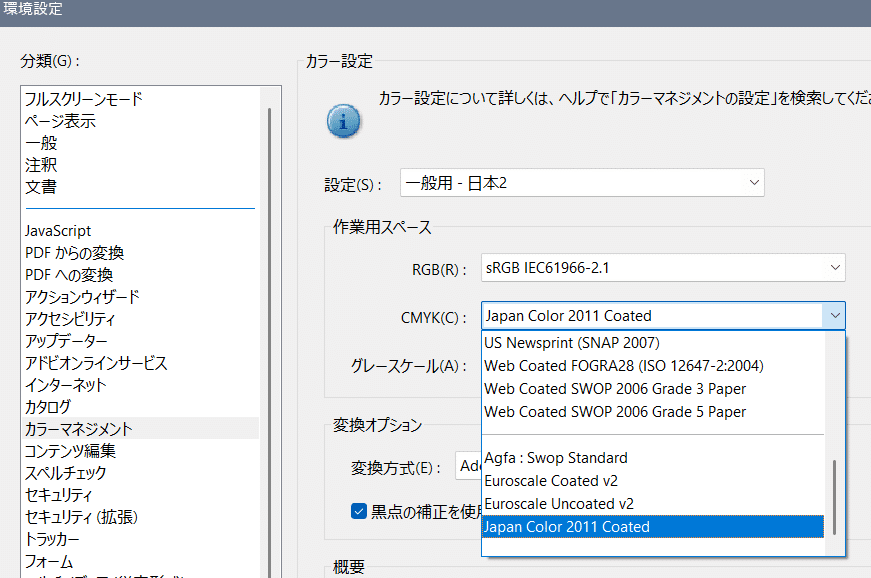The height and width of the screenshot is (578, 871).
Task: Select アクセシビリティ category
Action: click(141, 319)
